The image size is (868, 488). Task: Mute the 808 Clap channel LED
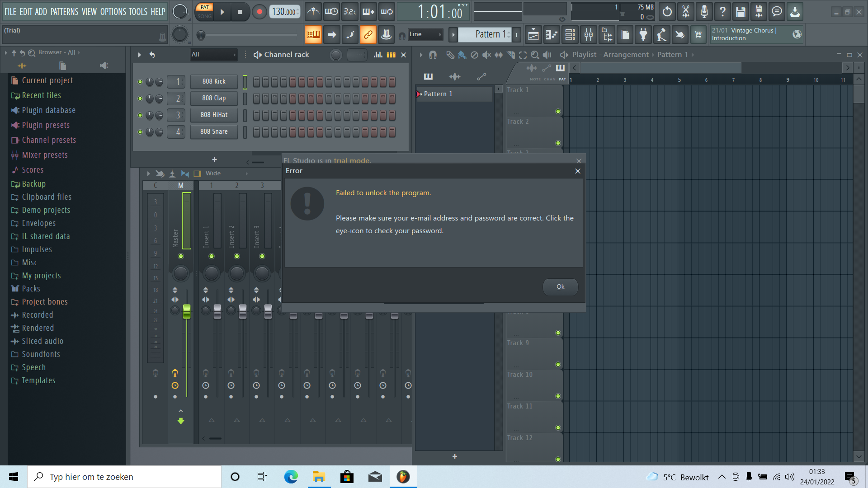coord(140,99)
